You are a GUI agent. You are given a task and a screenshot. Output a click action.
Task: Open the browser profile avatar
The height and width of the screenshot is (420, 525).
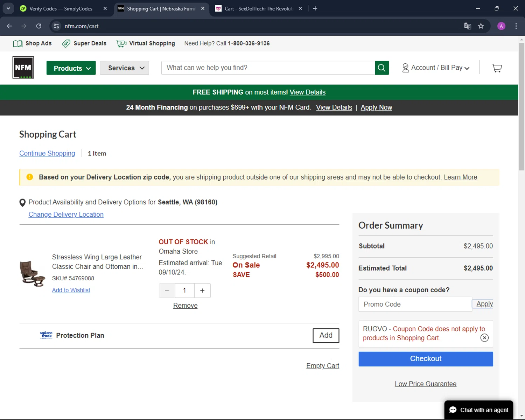click(x=501, y=26)
